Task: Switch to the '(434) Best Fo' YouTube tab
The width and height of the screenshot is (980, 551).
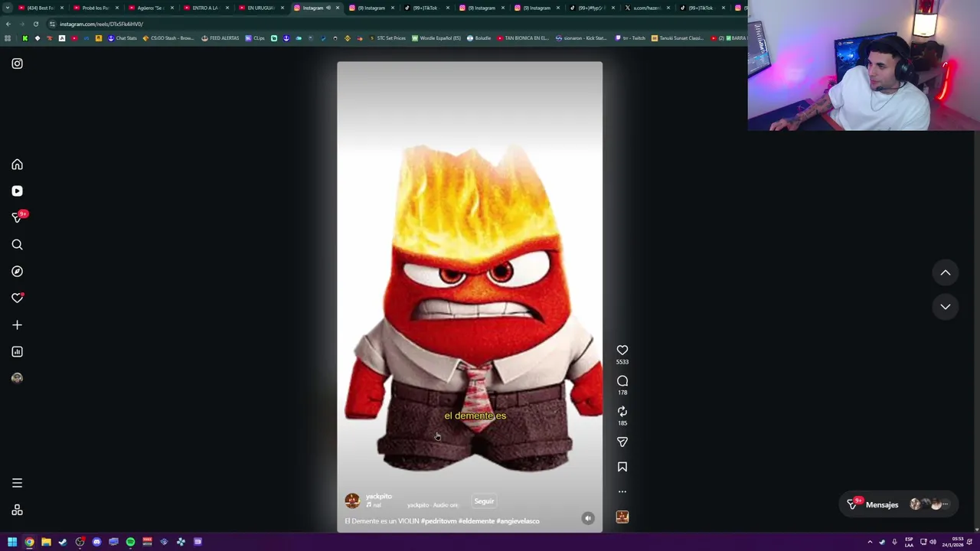Action: tap(40, 8)
